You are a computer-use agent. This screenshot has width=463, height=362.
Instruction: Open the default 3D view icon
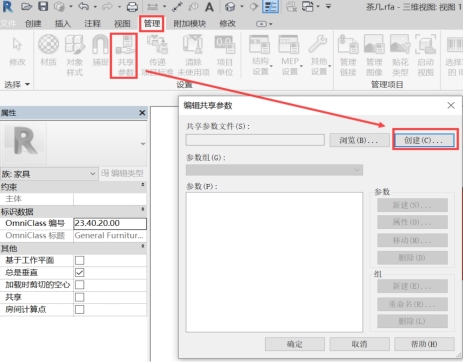click(230, 6)
